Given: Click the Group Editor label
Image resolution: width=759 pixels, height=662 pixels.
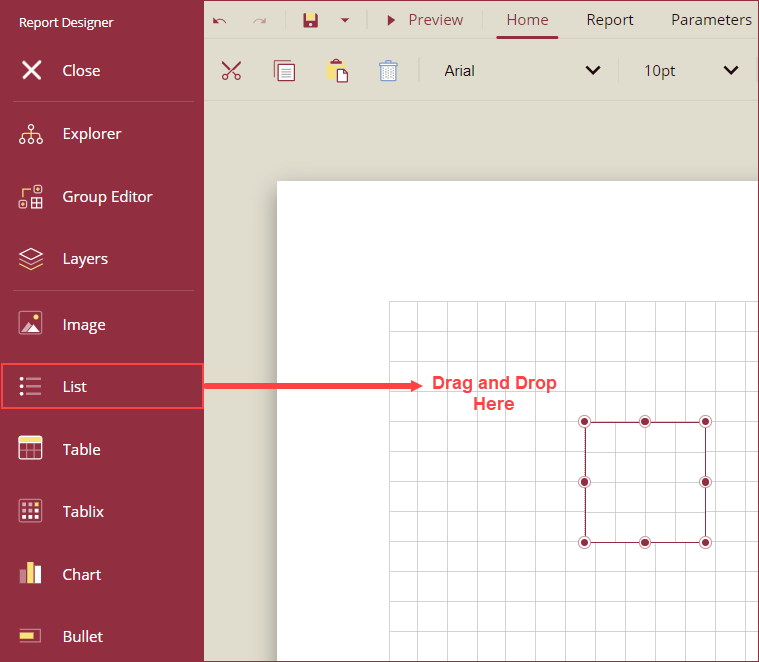Looking at the screenshot, I should pyautogui.click(x=107, y=197).
